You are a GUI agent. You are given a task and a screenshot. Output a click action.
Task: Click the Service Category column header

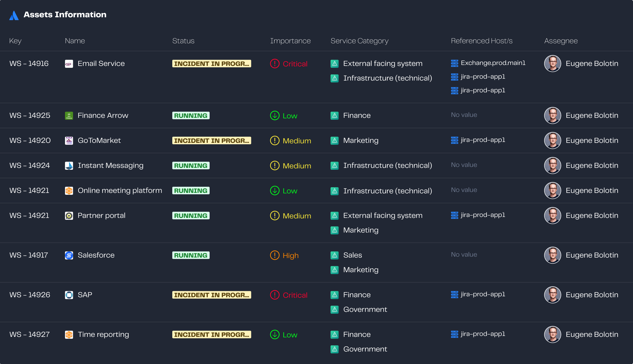tap(359, 41)
